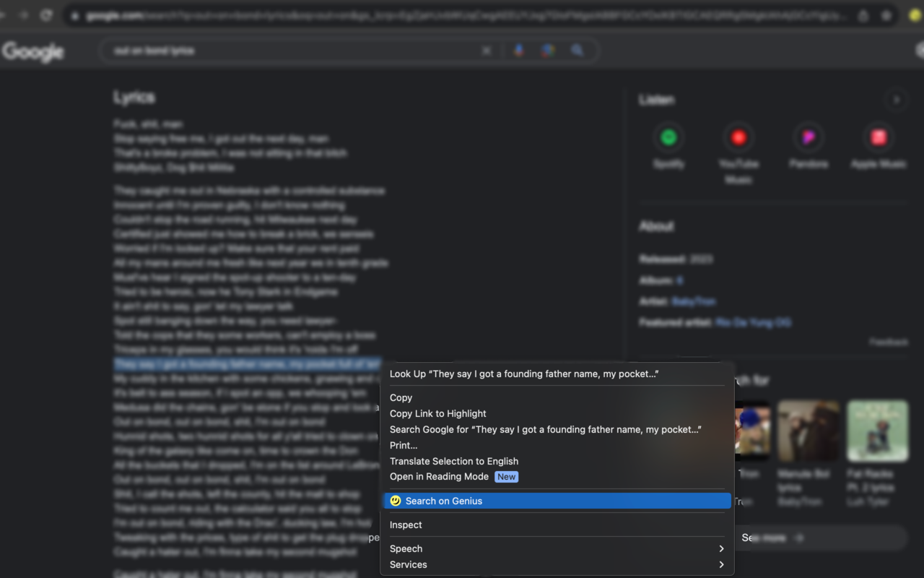Open the BabyTron artist link
Image resolution: width=924 pixels, height=578 pixels.
click(694, 301)
